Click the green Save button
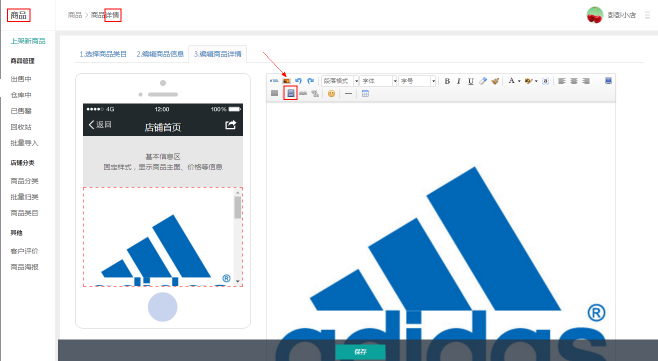 click(360, 352)
